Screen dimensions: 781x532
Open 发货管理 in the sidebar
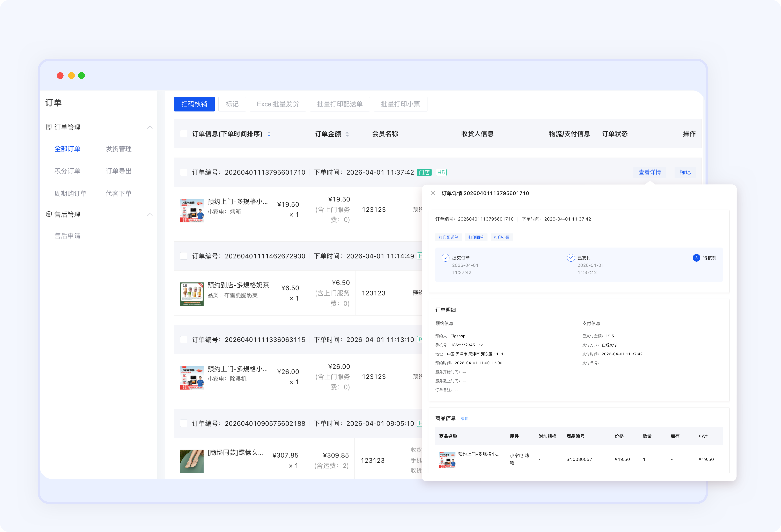click(118, 149)
